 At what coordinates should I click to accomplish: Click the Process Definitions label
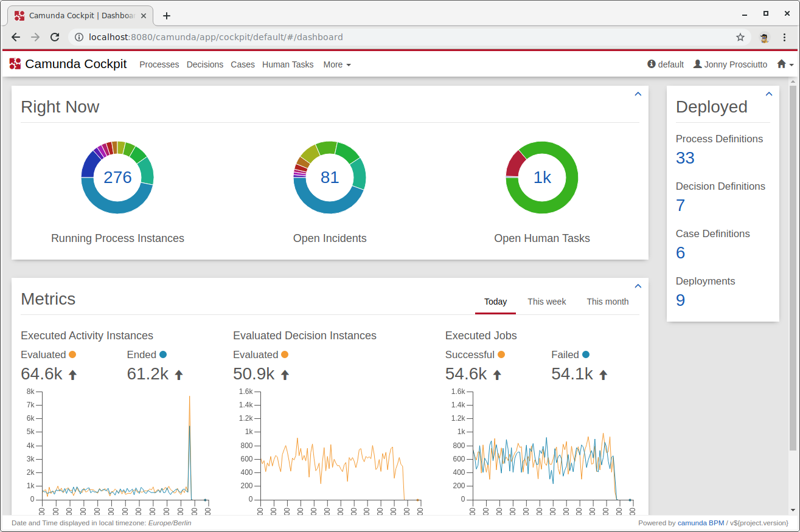click(x=719, y=139)
